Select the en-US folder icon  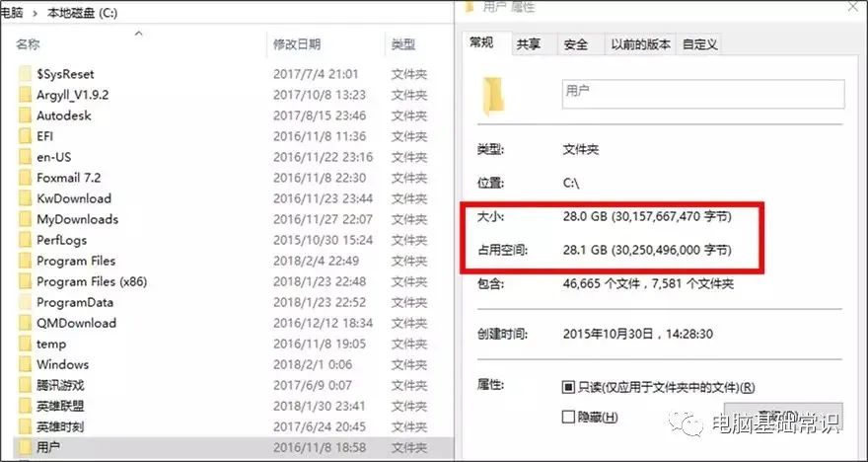point(25,157)
